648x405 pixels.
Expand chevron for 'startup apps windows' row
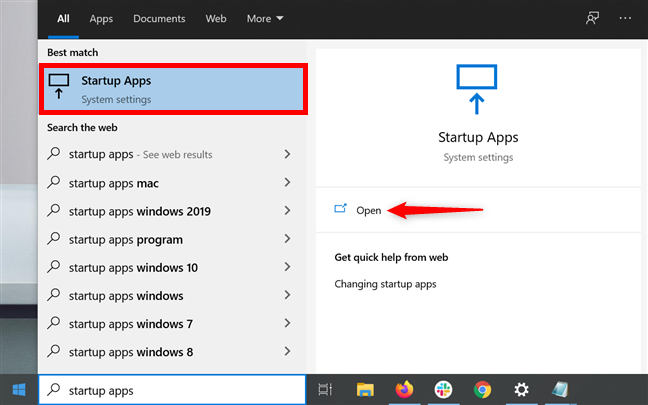tap(287, 295)
